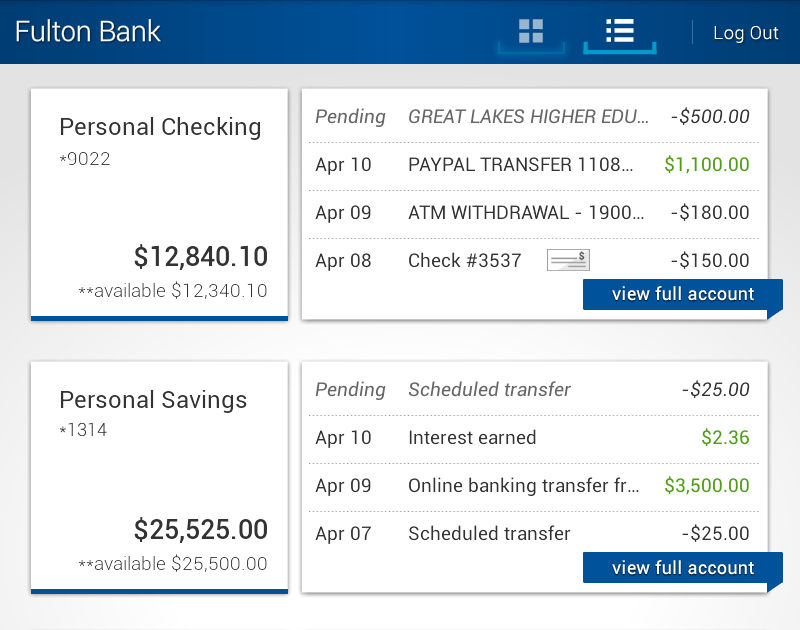Select the list view layout icon
The image size is (800, 630).
619,30
